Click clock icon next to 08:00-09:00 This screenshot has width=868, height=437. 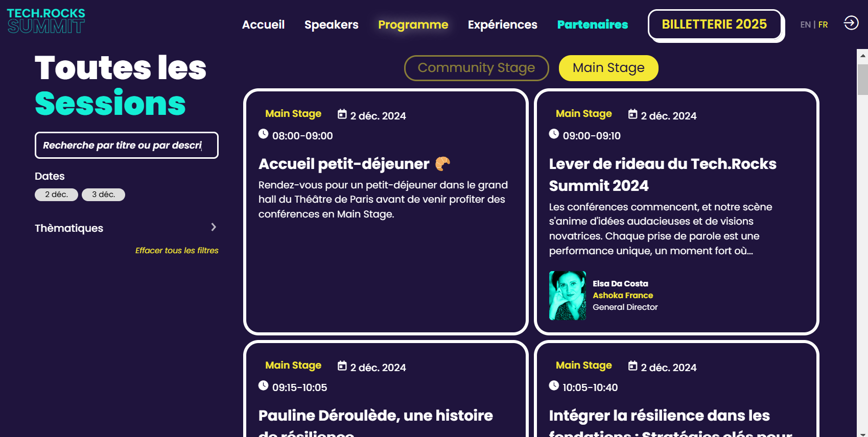263,134
